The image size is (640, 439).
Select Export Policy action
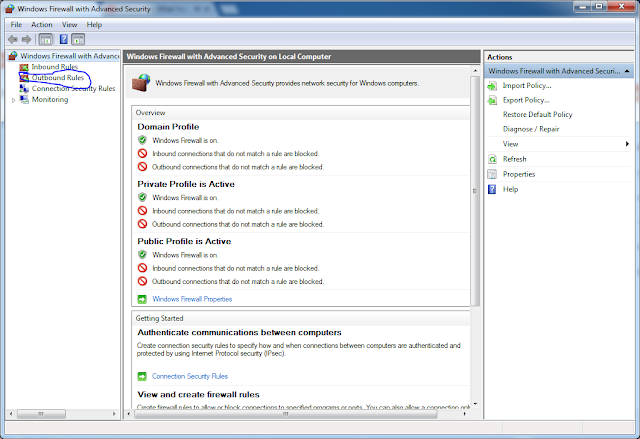[526, 100]
